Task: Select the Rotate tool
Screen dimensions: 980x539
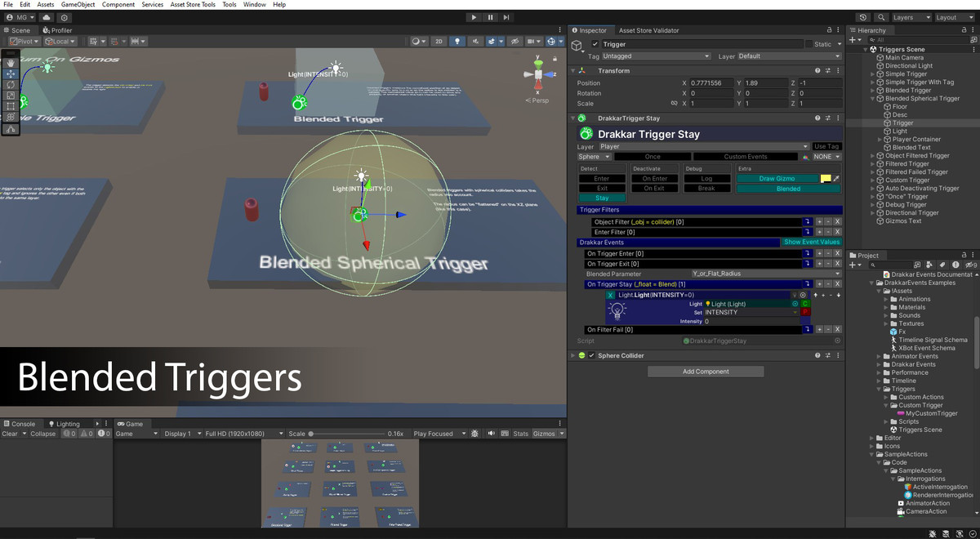Action: pyautogui.click(x=11, y=84)
